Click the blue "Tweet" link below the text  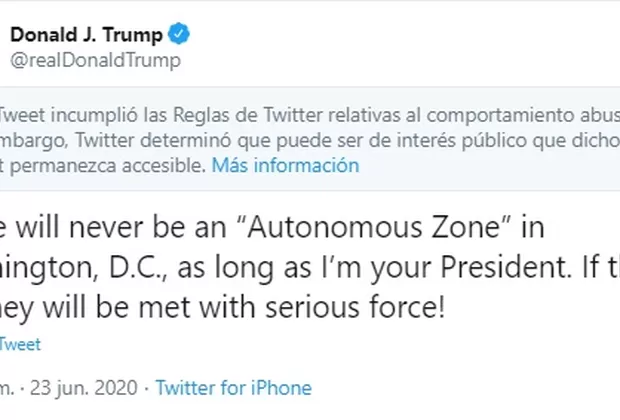coord(20,343)
